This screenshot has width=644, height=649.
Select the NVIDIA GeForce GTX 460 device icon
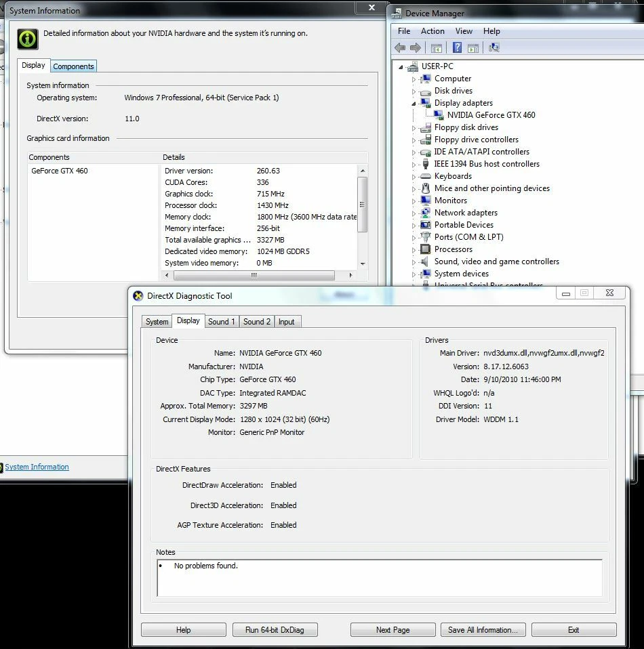click(x=437, y=114)
